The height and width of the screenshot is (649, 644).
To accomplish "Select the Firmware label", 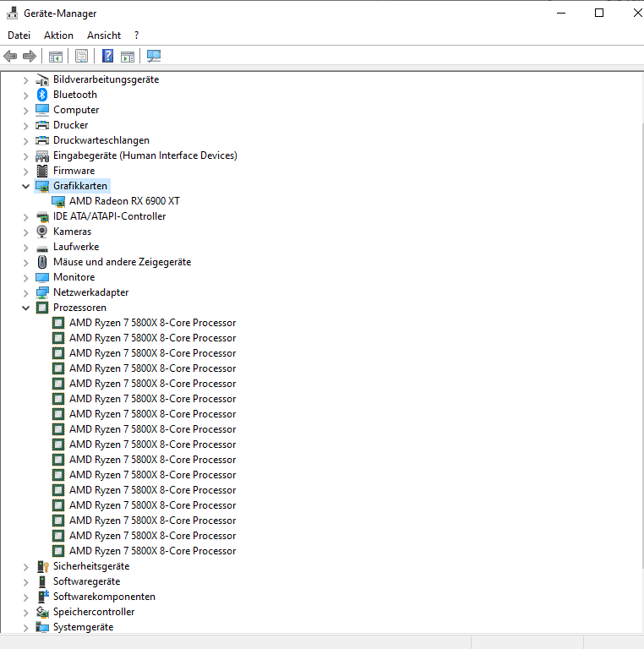I will (74, 171).
